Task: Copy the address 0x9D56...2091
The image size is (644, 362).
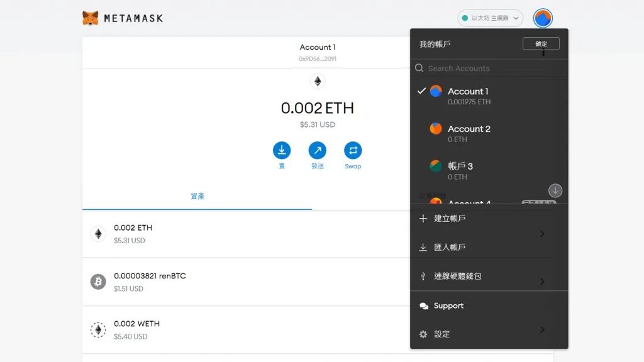Action: pos(318,58)
